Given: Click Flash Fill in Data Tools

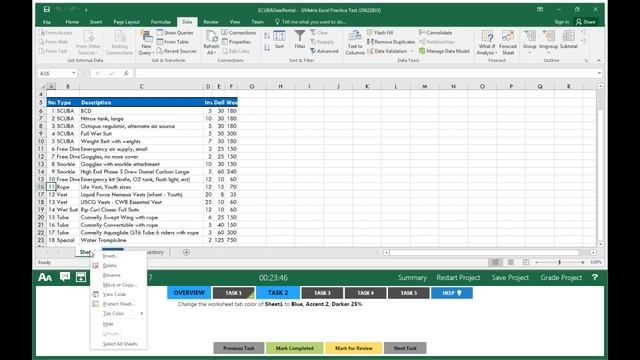Looking at the screenshot, I should pyautogui.click(x=380, y=33).
